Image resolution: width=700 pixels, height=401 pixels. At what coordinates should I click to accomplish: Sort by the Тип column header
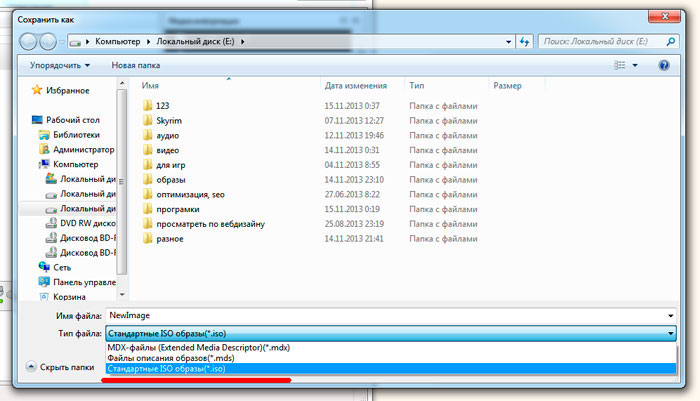click(417, 85)
